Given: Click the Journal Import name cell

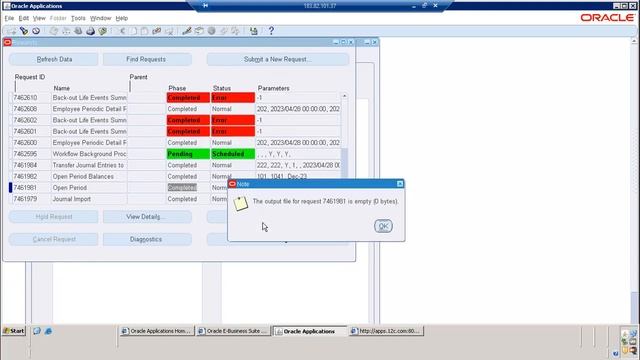Looking at the screenshot, I should tap(89, 199).
